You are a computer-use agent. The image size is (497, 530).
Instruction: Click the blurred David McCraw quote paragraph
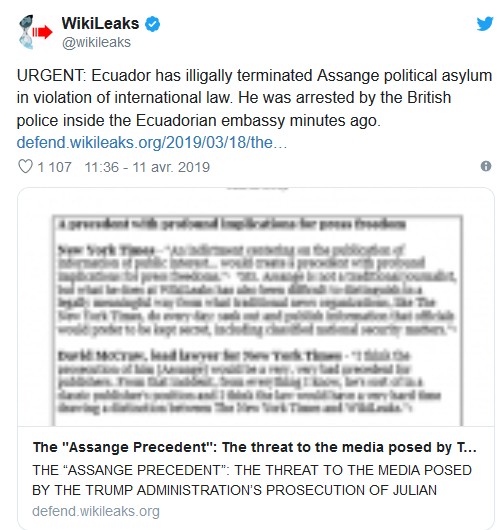tap(250, 382)
